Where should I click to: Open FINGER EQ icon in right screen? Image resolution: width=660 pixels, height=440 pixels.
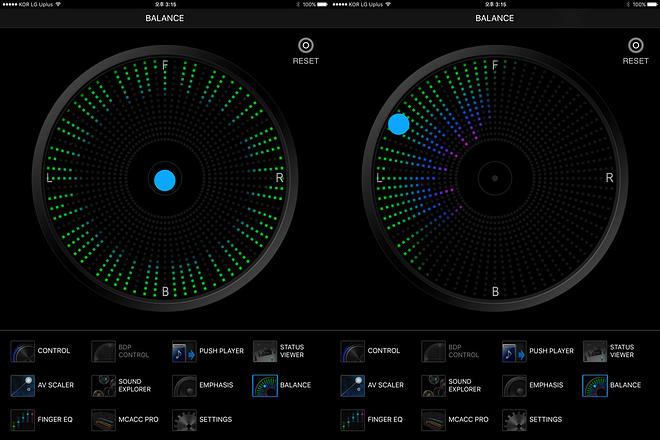point(352,420)
